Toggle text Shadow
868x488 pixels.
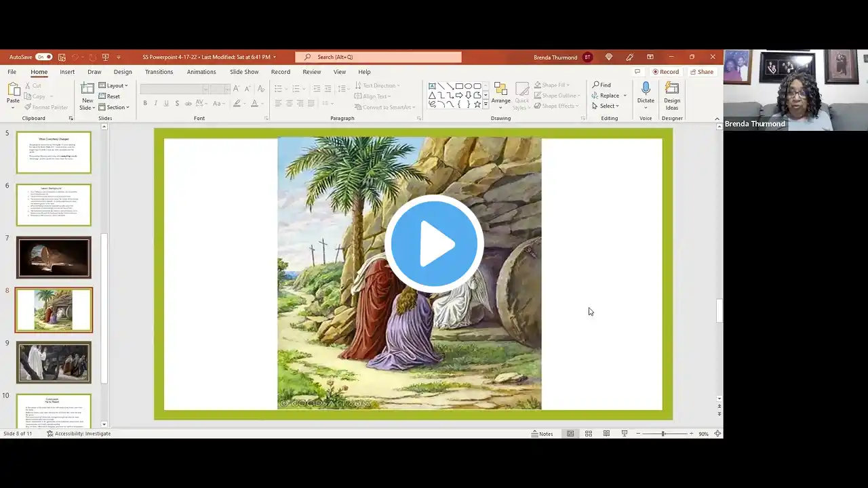pos(177,104)
